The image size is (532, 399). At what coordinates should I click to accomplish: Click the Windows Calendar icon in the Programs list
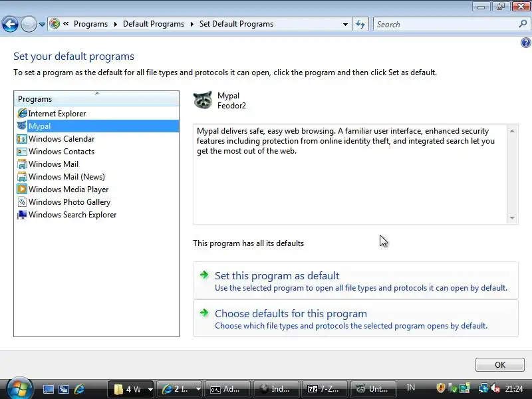click(22, 139)
